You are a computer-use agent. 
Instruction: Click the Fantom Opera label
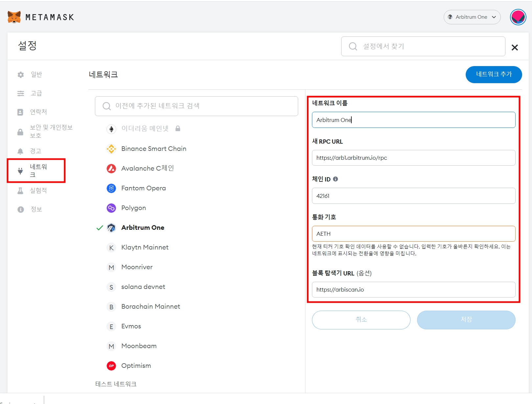tap(144, 188)
